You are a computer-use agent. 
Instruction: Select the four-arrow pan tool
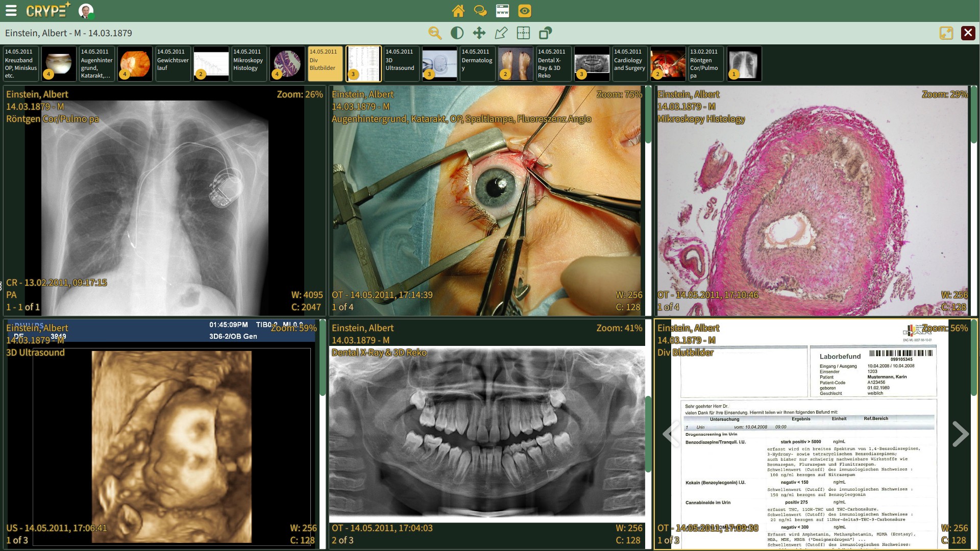[479, 33]
